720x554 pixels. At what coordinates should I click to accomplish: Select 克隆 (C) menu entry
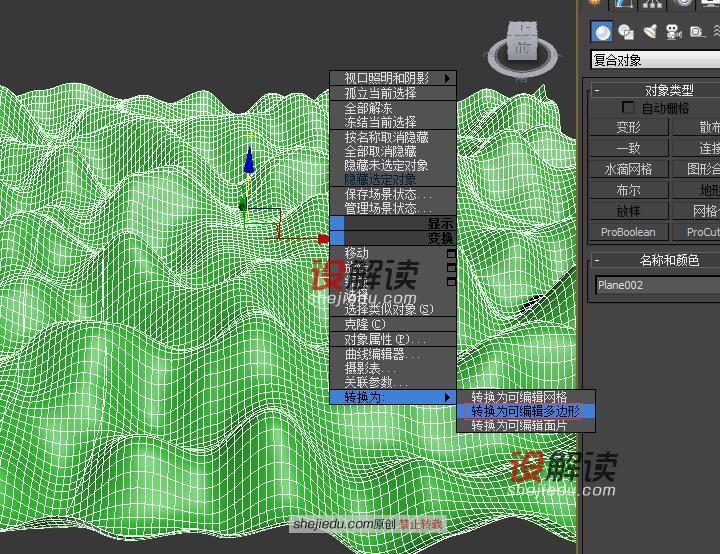pos(393,324)
